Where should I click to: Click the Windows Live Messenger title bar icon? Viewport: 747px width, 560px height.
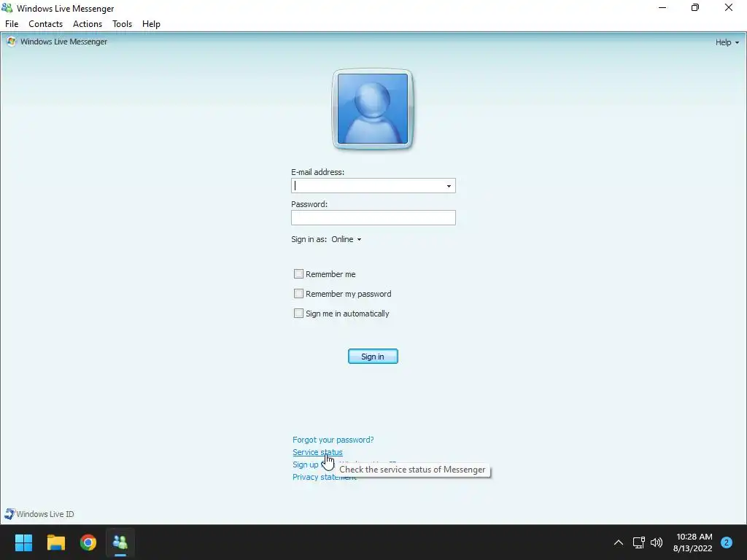pyautogui.click(x=7, y=8)
